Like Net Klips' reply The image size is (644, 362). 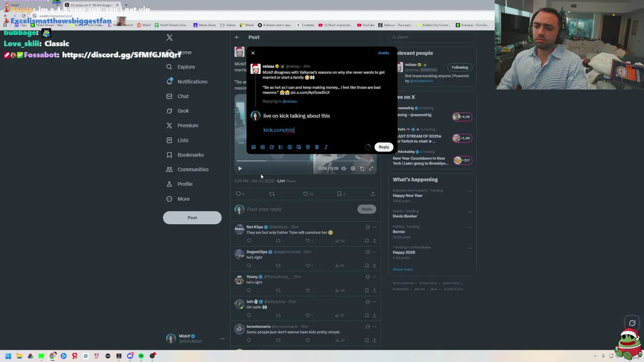coord(308,241)
